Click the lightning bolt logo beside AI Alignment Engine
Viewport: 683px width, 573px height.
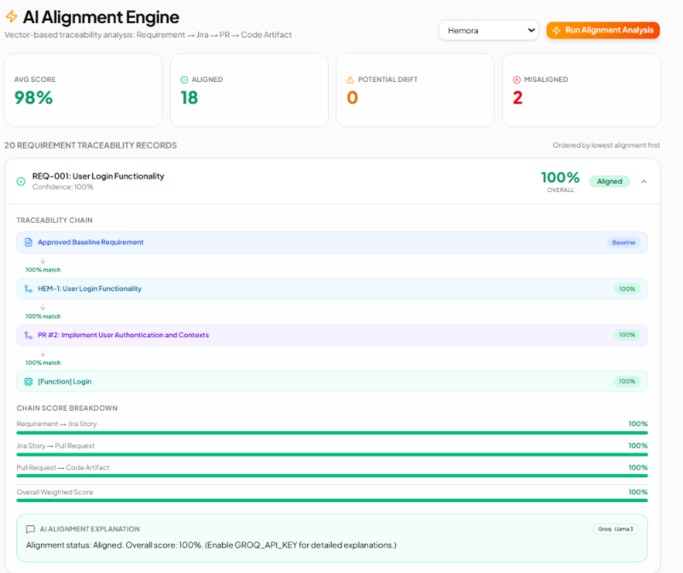click(x=11, y=17)
